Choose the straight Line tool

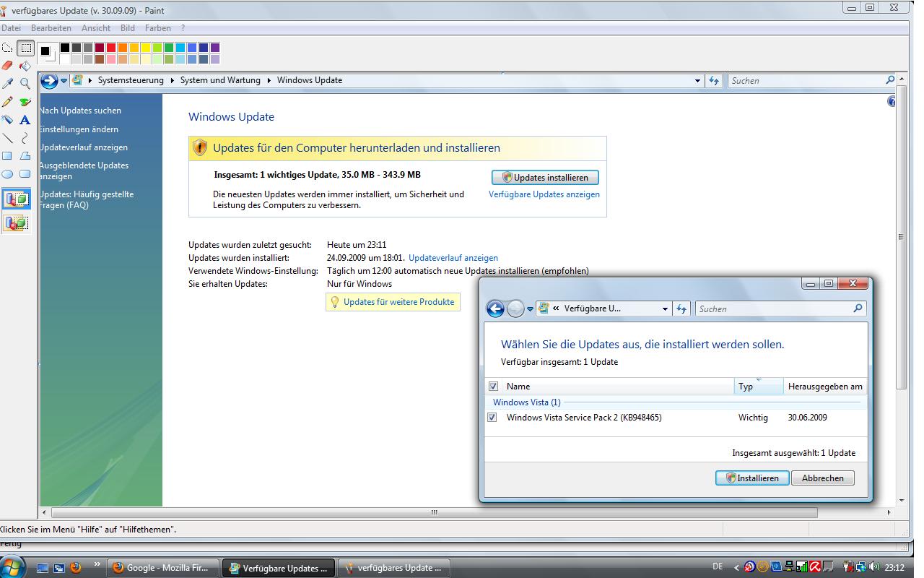click(x=7, y=138)
